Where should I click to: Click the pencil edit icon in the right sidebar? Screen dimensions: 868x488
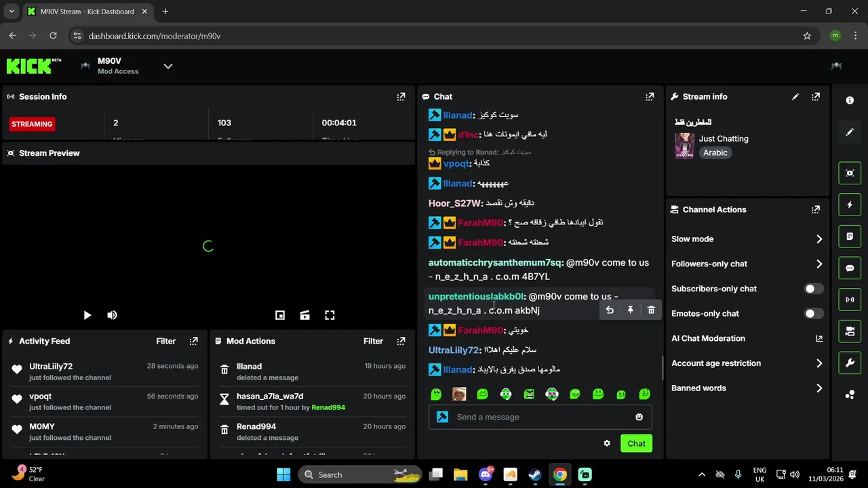(x=850, y=132)
